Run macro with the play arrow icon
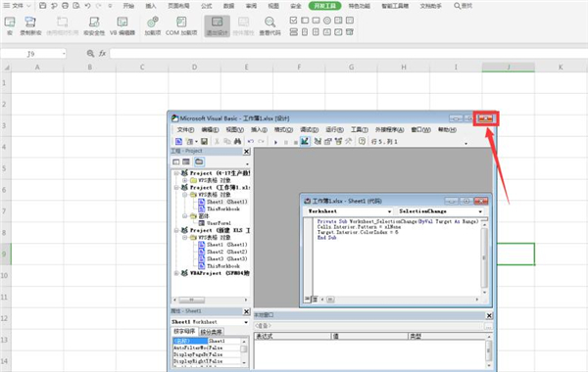The height and width of the screenshot is (372, 588). 275,142
